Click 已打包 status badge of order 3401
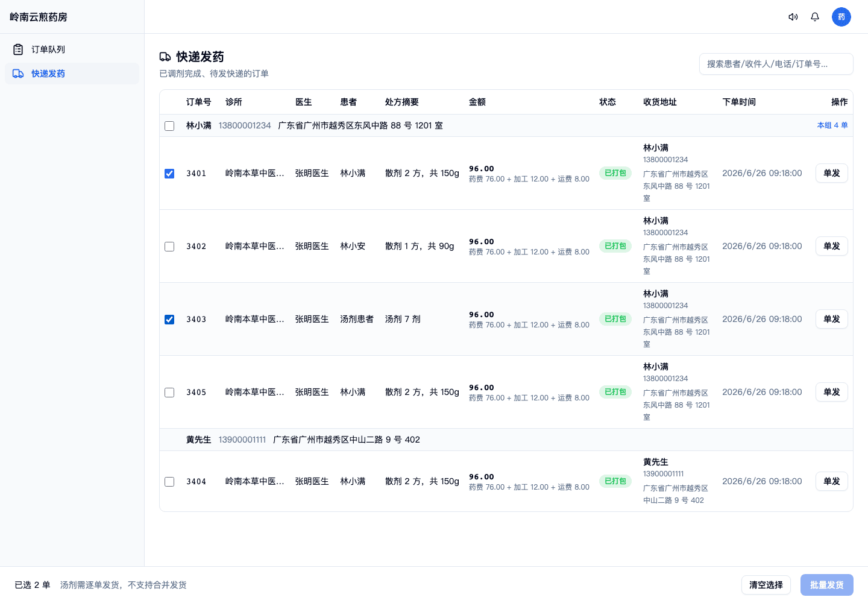This screenshot has width=868, height=603. [x=615, y=173]
